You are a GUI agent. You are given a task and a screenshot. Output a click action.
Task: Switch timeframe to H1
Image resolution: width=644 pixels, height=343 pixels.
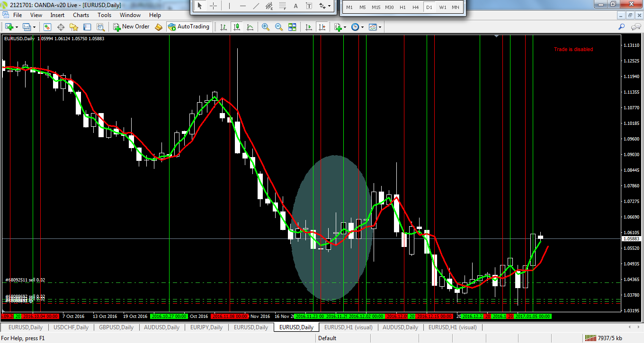point(402,7)
